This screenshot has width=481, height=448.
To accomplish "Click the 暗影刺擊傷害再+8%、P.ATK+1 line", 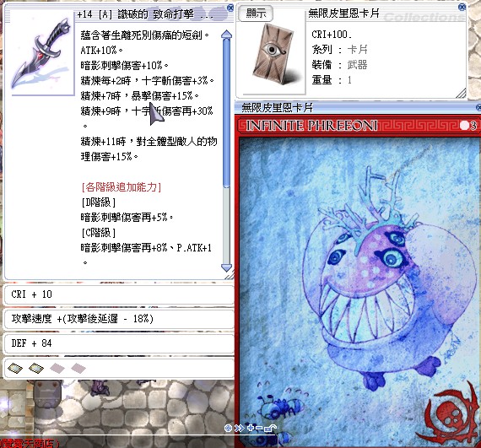I will (146, 248).
